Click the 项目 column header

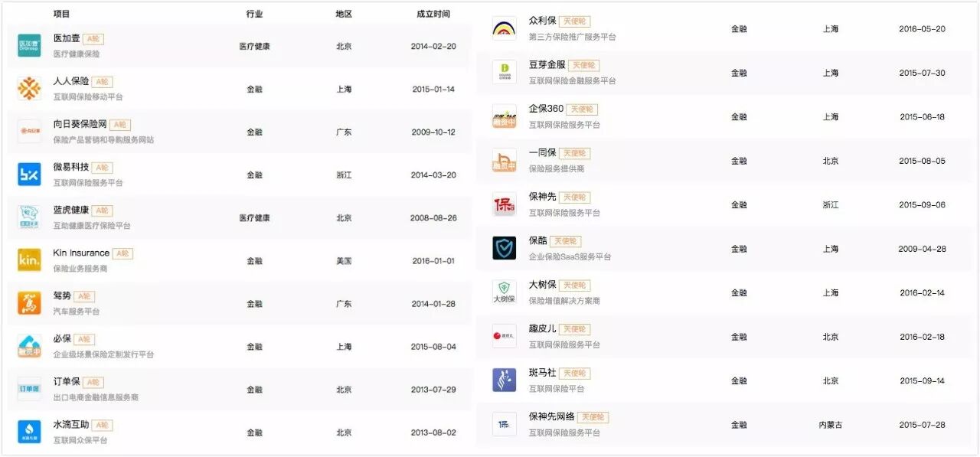click(62, 14)
